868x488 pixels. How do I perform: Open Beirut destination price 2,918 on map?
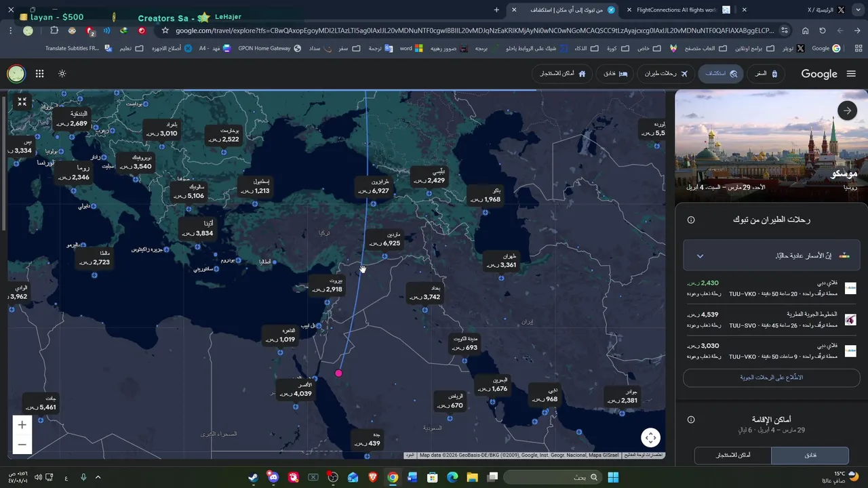pos(328,285)
